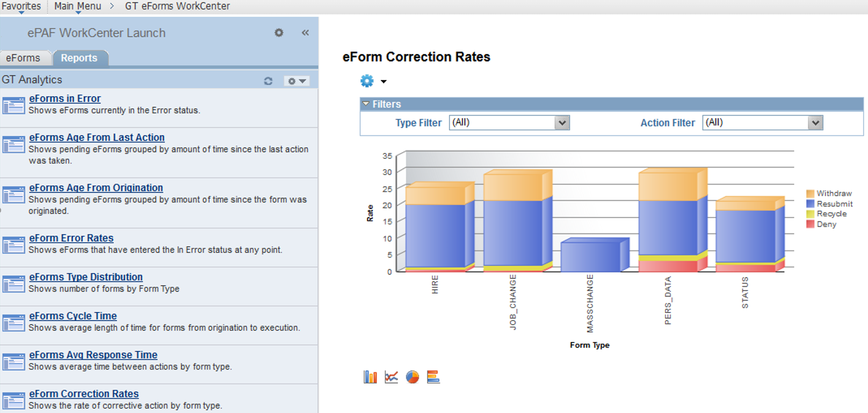
Task: Open the eForm Correction Rates link
Action: (x=84, y=394)
